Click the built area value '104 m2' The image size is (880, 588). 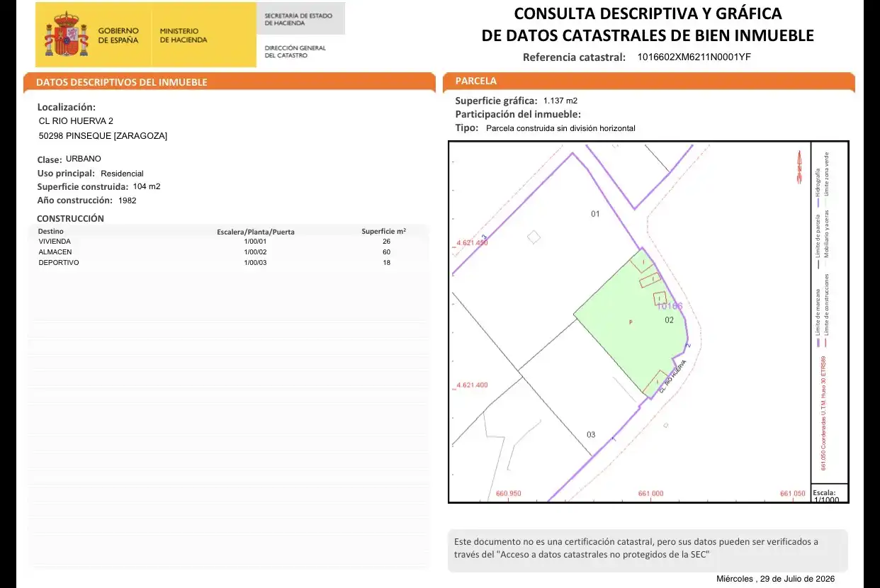147,186
